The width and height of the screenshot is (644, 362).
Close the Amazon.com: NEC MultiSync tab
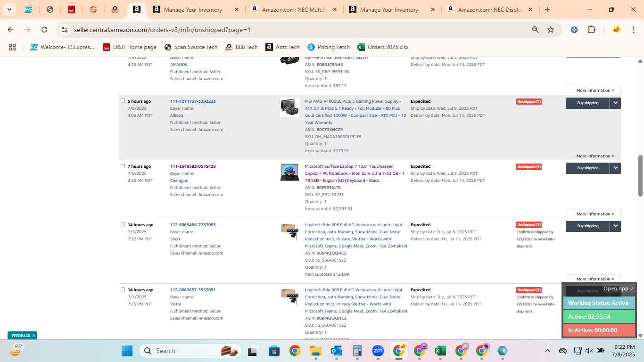tap(334, 9)
